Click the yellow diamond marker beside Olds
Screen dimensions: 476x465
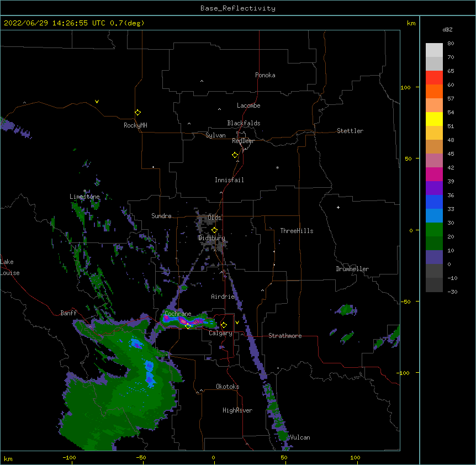214,230
